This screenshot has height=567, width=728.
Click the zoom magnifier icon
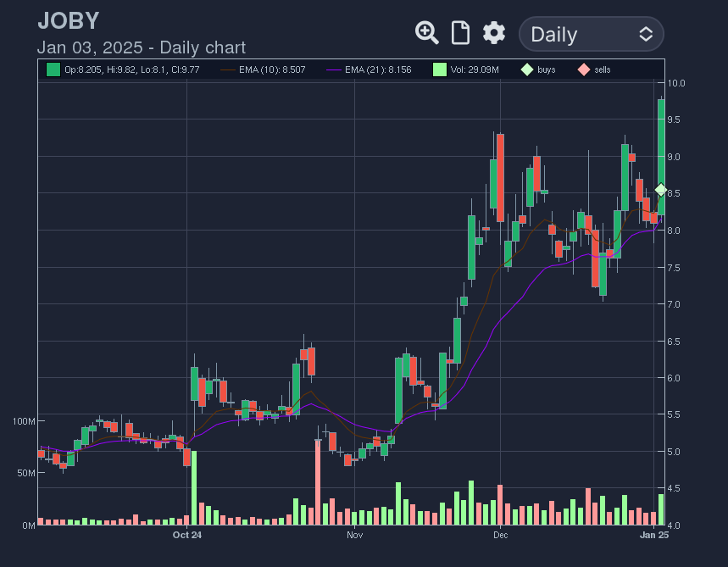pyautogui.click(x=426, y=33)
